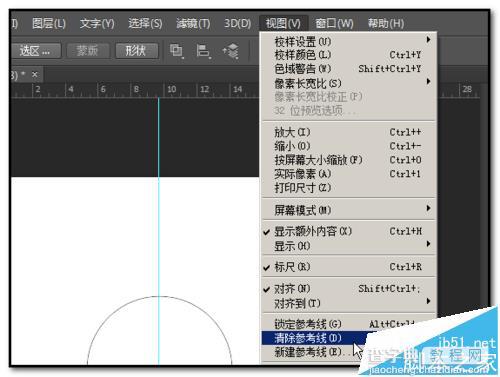
Task: Open the 选择(S) menu
Action: click(x=145, y=24)
